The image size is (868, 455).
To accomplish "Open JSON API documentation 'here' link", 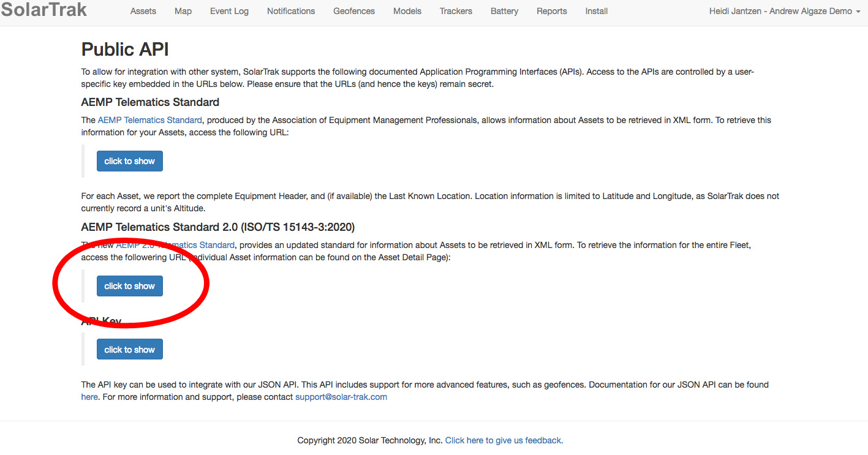I will tap(89, 397).
